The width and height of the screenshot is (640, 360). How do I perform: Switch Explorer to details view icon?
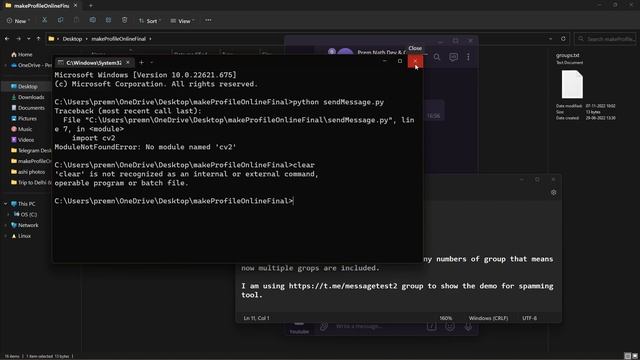coord(628,356)
